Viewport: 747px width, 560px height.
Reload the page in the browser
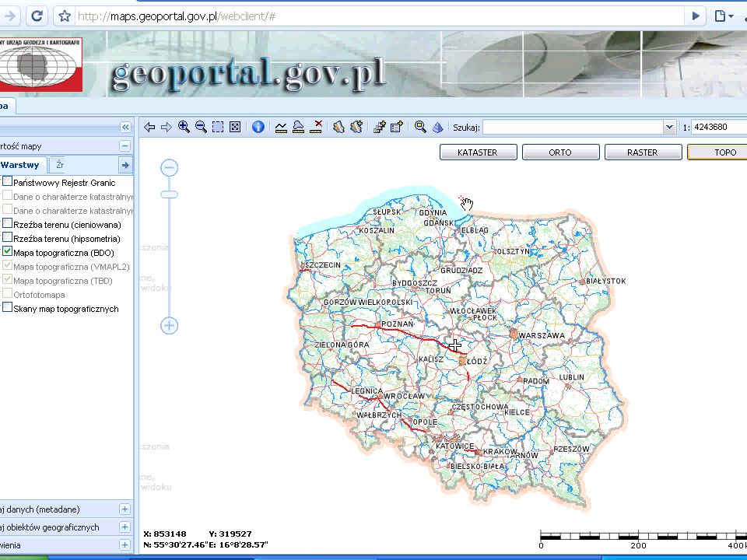tap(37, 16)
